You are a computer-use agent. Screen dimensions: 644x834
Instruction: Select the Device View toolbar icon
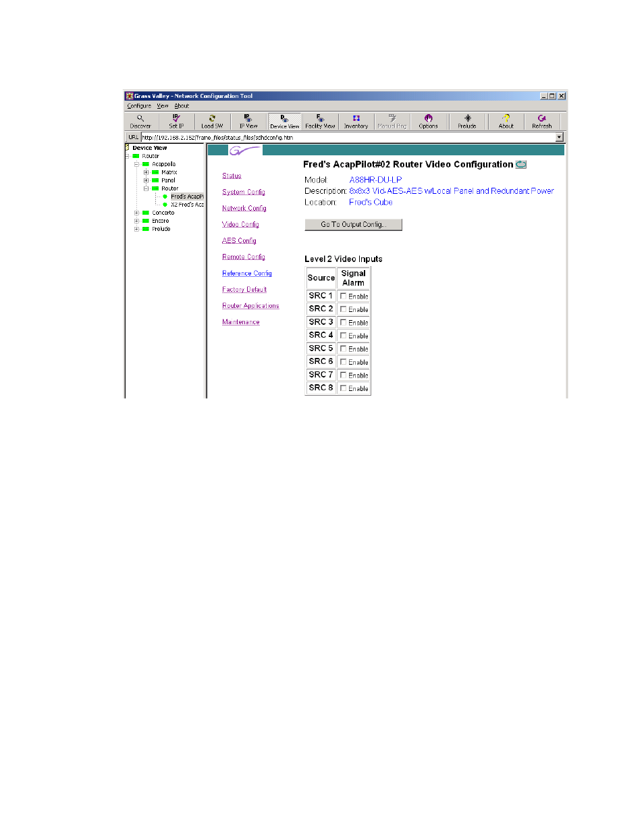point(284,121)
